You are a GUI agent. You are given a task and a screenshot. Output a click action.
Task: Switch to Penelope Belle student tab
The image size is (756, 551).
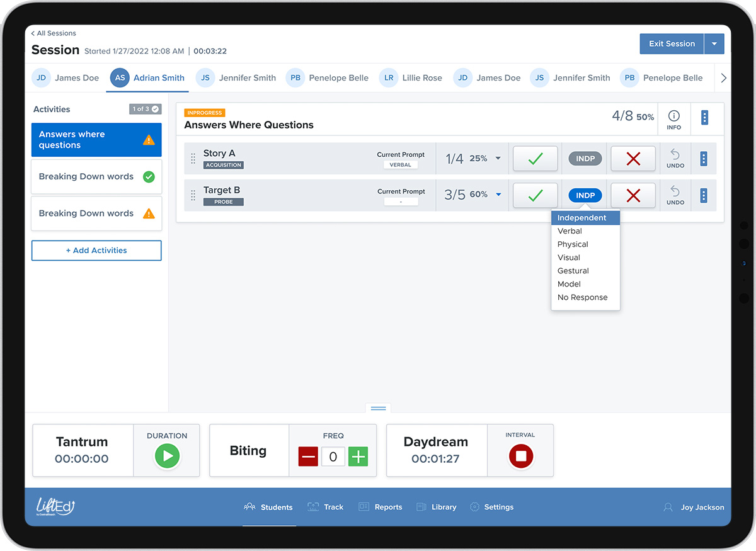(x=328, y=78)
